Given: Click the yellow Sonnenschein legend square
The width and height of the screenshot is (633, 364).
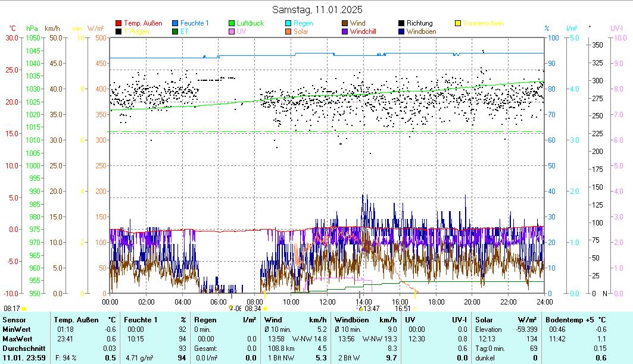Looking at the screenshot, I should 458,23.
